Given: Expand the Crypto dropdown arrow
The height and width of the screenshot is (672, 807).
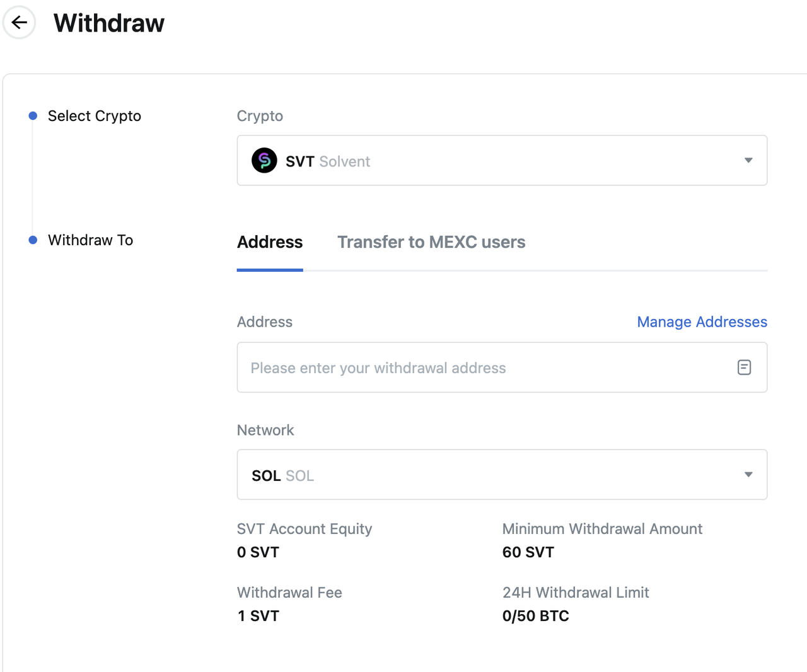Looking at the screenshot, I should pyautogui.click(x=748, y=161).
